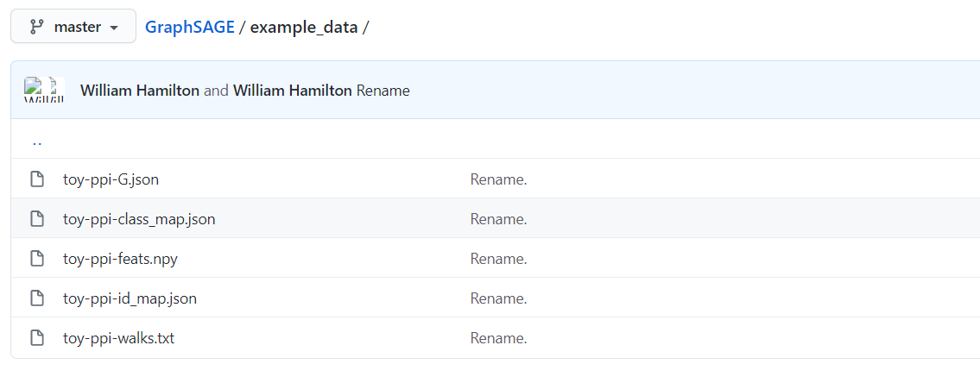The width and height of the screenshot is (980, 383).
Task: Open Rename commit for toy-ppi-walks.txt
Action: (x=498, y=338)
